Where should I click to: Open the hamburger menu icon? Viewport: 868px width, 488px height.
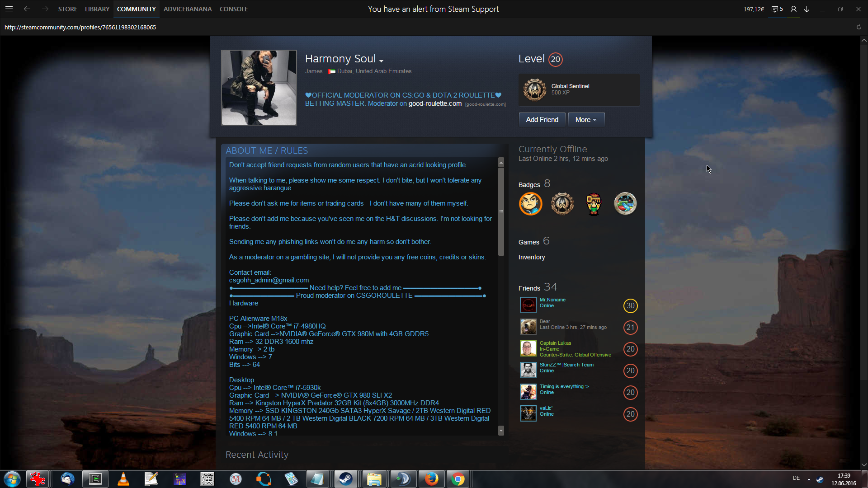click(x=9, y=9)
